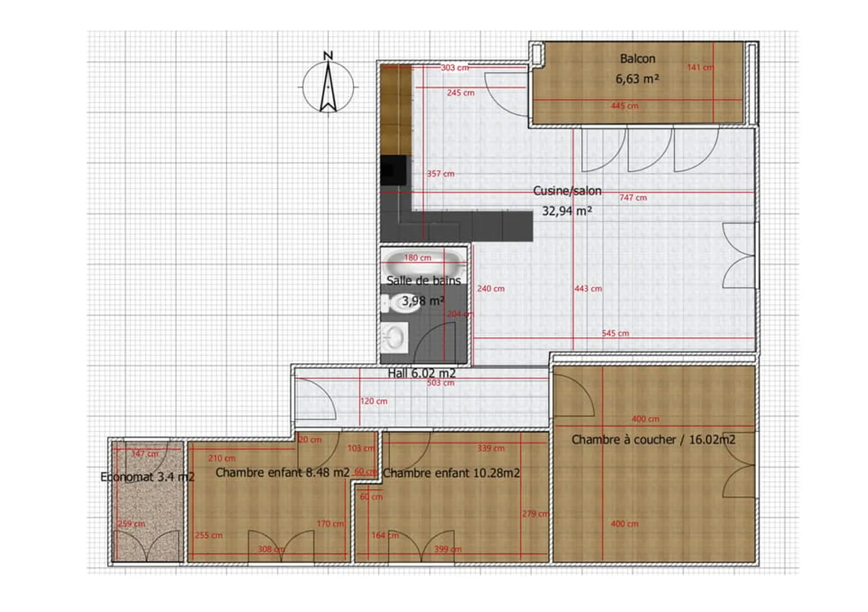
Task: Select the Economat double door
Action: [x=147, y=546]
